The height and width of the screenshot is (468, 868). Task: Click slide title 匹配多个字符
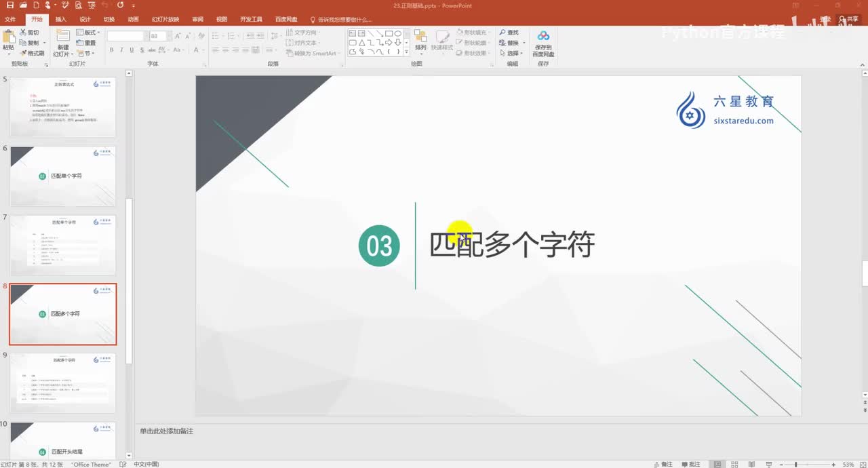pyautogui.click(x=512, y=245)
